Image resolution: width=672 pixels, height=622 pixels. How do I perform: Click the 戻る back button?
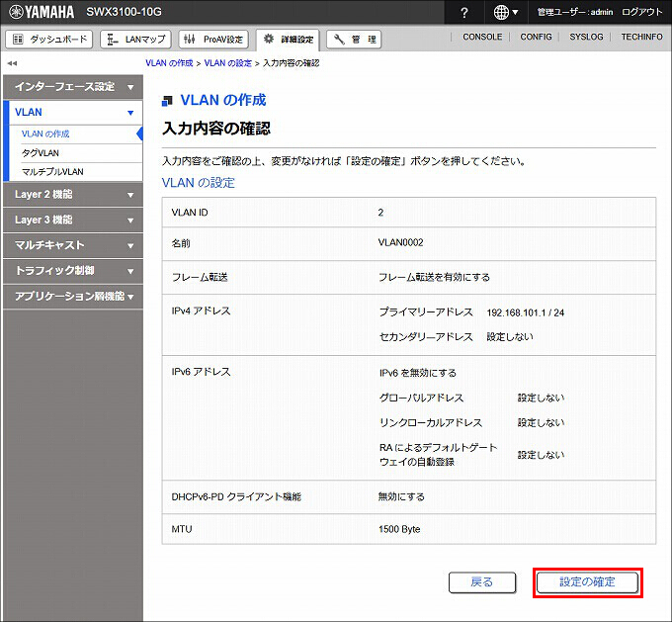point(482,582)
